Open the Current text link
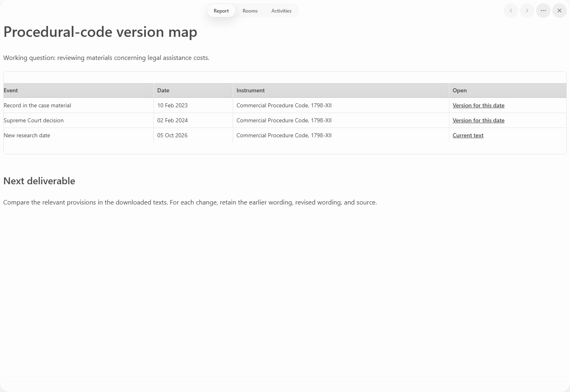This screenshot has width=570, height=392. tap(468, 135)
